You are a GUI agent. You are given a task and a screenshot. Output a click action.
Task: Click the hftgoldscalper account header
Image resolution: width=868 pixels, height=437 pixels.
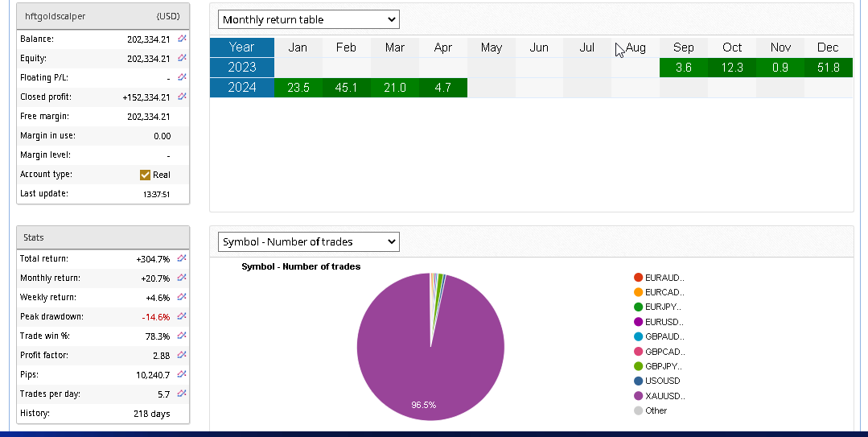click(x=103, y=16)
